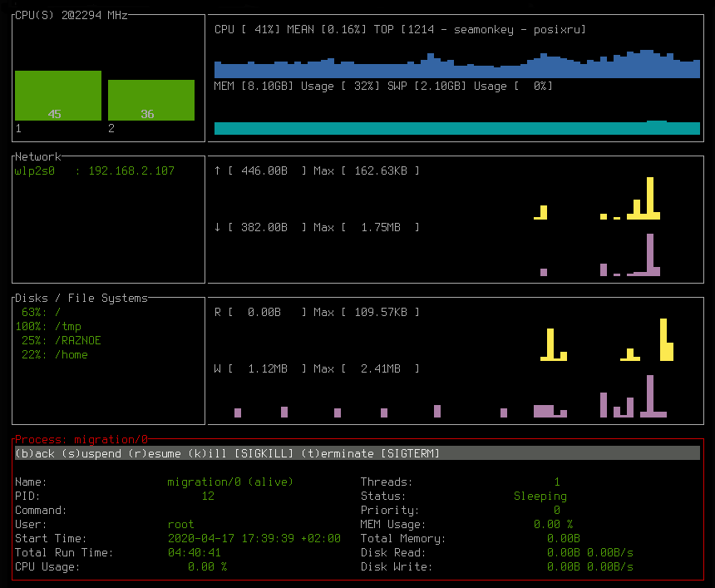The width and height of the screenshot is (715, 588).
Task: Click the 'Process: migration/0' panel title
Action: 81,439
